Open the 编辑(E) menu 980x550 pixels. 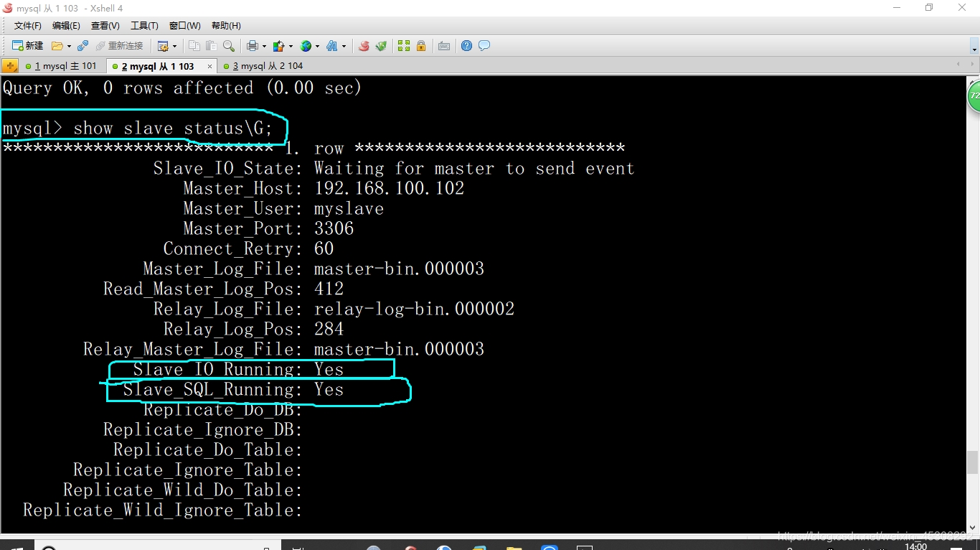[66, 26]
